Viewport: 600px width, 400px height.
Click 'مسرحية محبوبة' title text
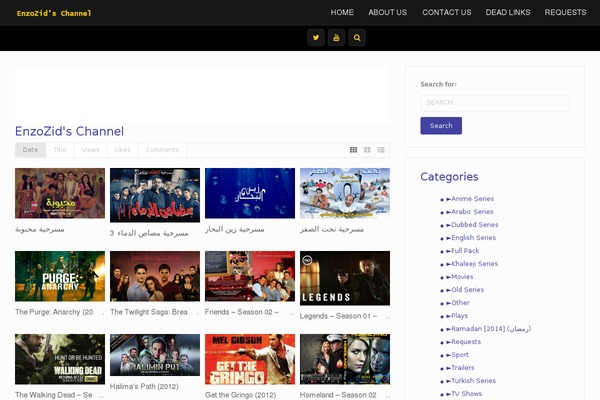[39, 229]
